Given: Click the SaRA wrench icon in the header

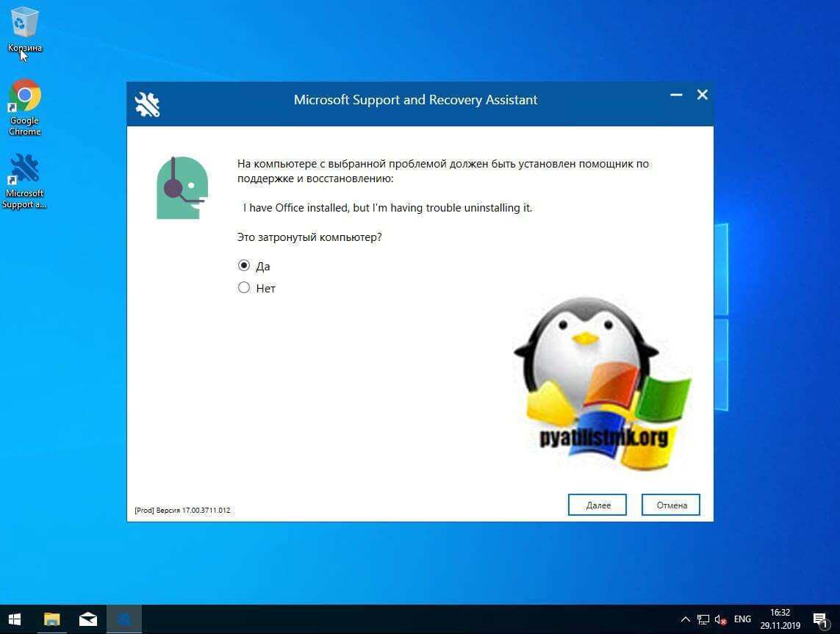Looking at the screenshot, I should [x=147, y=104].
